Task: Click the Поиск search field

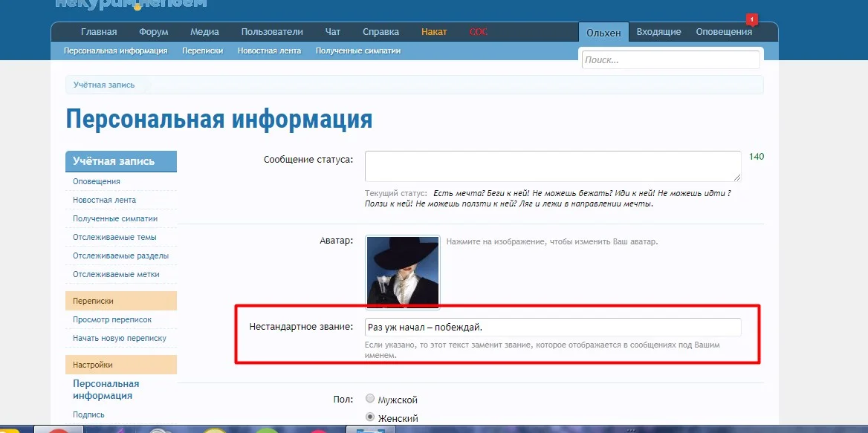Action: [x=669, y=59]
